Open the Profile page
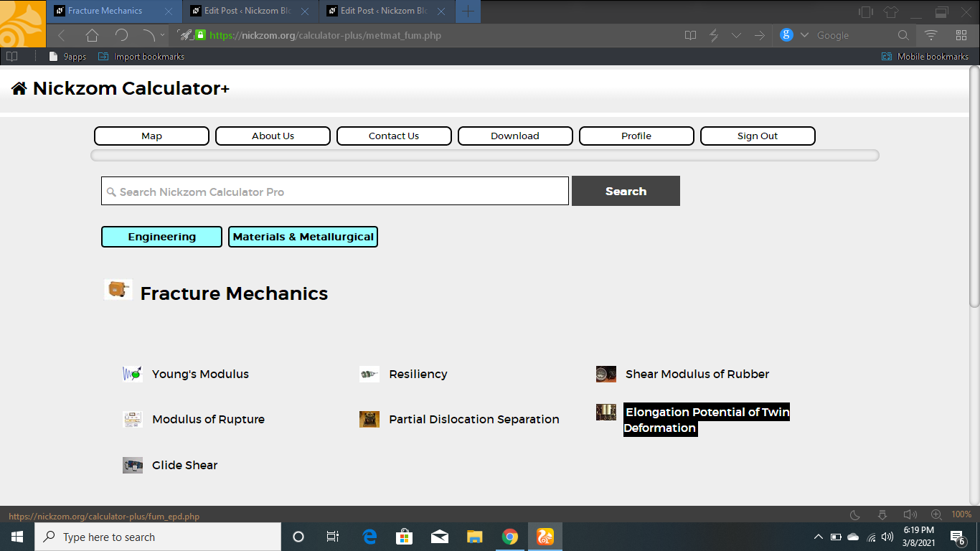This screenshot has height=551, width=980. (636, 136)
